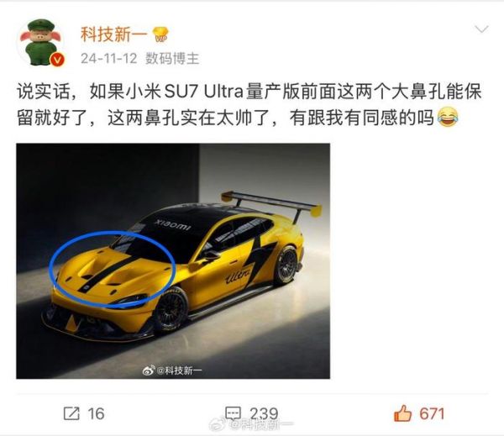Screen dimensions: 504x436
Task: Tap the thumbs-up like icon
Action: 402,413
